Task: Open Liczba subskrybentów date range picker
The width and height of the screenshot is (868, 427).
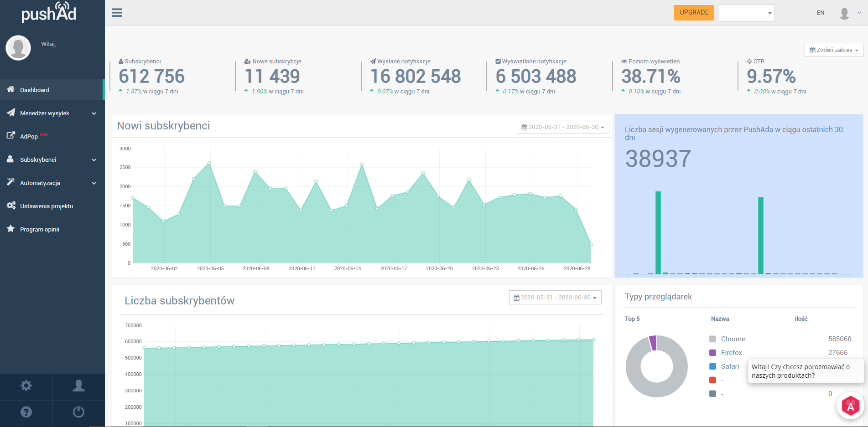Action: coord(555,298)
